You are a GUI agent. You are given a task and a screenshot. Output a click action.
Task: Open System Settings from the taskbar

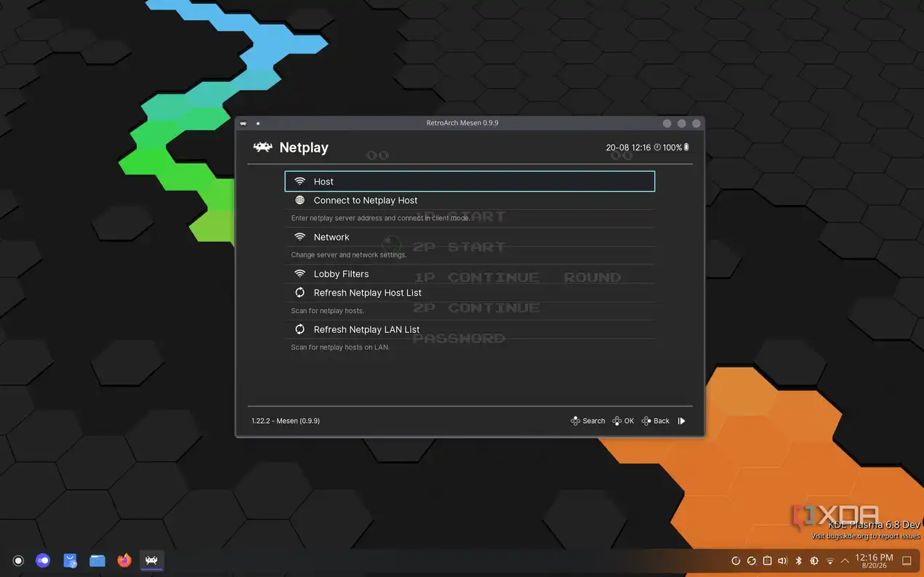pyautogui.click(x=43, y=560)
